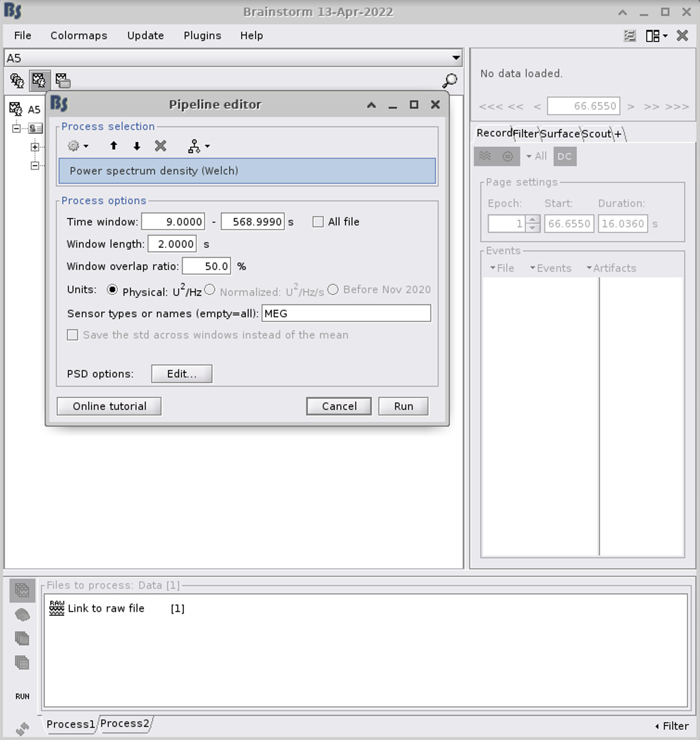This screenshot has width=700, height=740.
Task: Click the Sensor types field containing MEG
Action: (346, 313)
